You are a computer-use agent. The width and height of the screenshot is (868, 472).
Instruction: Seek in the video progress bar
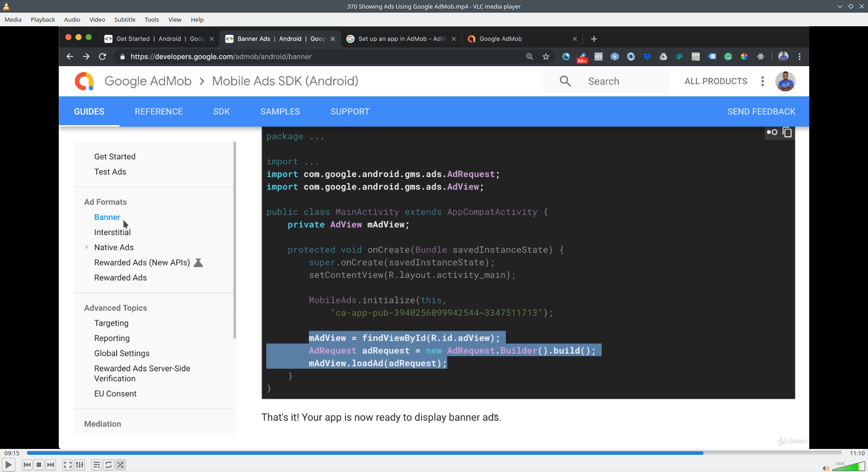[x=434, y=453]
